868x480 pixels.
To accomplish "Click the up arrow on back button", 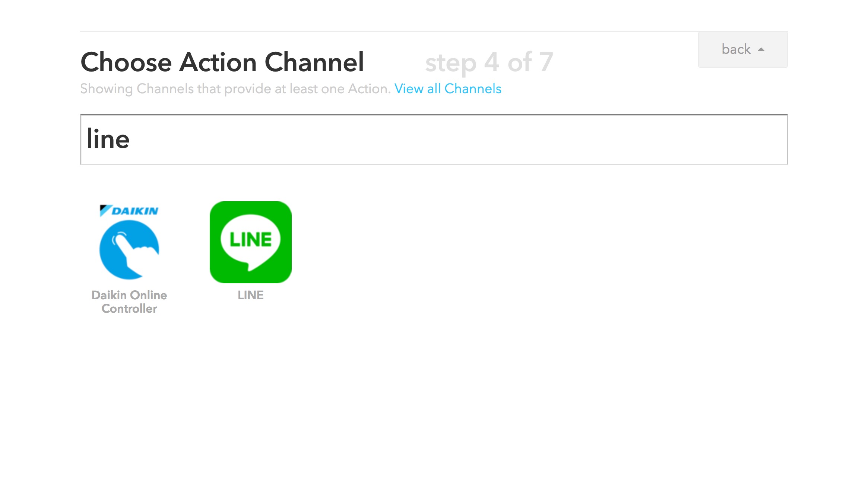I will point(761,50).
